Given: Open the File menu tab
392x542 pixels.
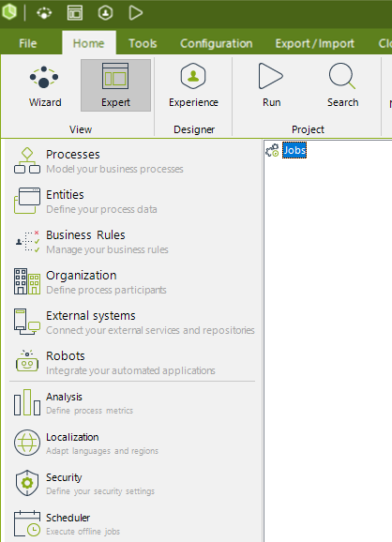Looking at the screenshot, I should pos(27,43).
